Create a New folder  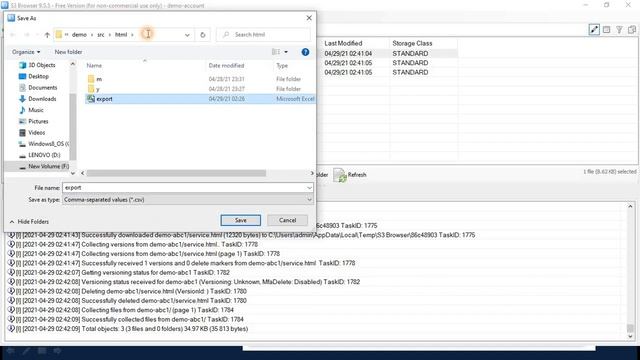(68, 52)
